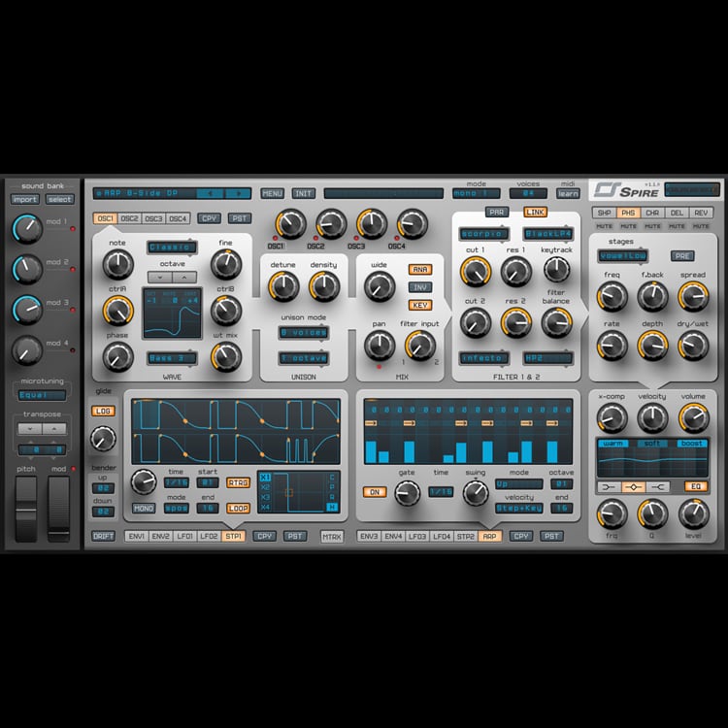This screenshot has width=728, height=728.
Task: Open the 1 octave unison dropdown
Action: [304, 358]
